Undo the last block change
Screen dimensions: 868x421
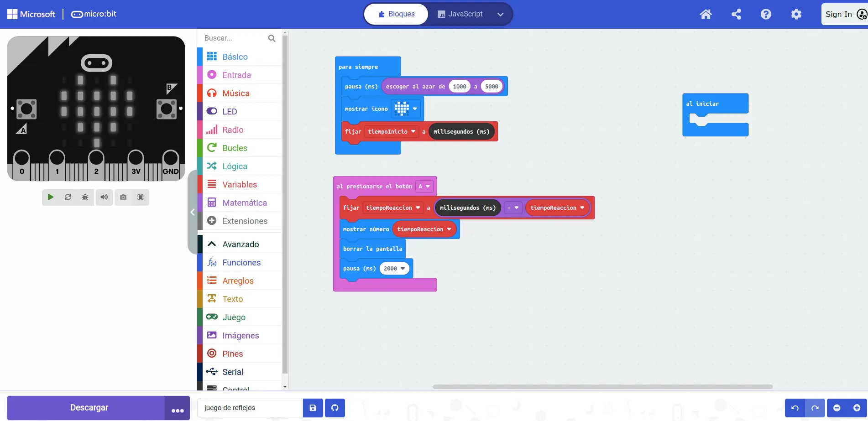pos(795,408)
